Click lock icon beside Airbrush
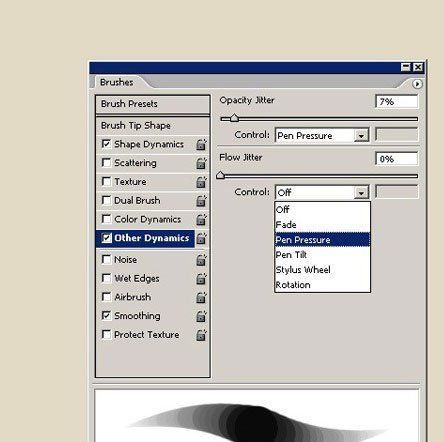The width and height of the screenshot is (444, 442). [x=201, y=297]
